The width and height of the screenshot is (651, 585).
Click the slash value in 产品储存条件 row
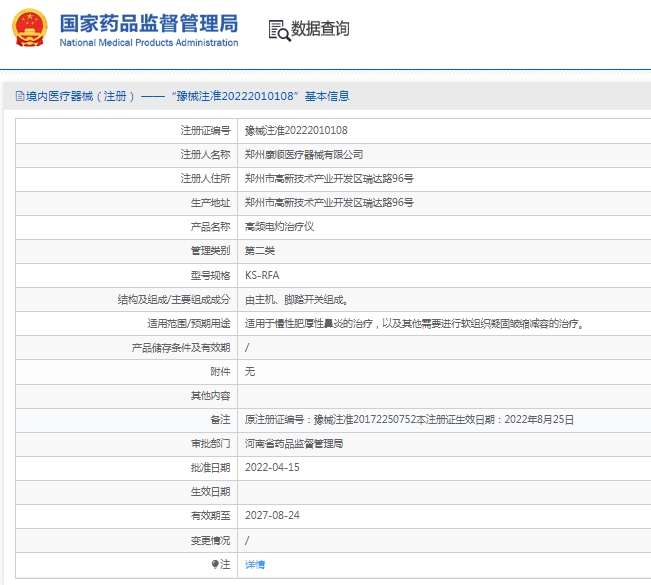click(247, 348)
